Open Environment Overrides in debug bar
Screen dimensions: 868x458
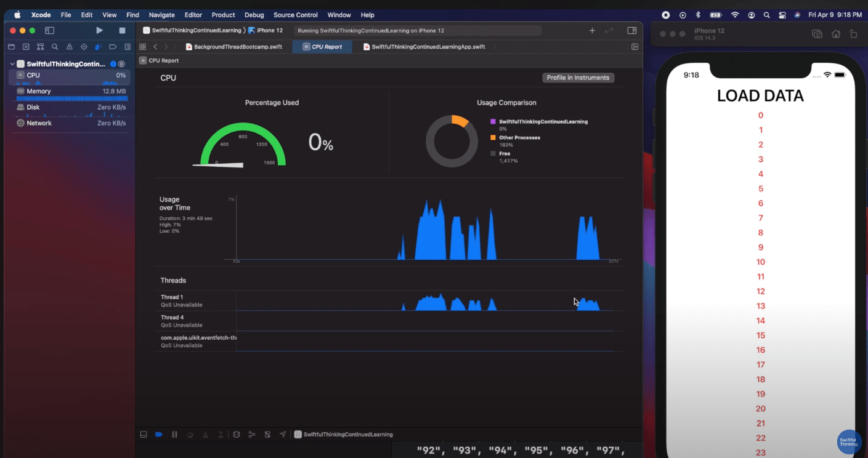point(267,434)
